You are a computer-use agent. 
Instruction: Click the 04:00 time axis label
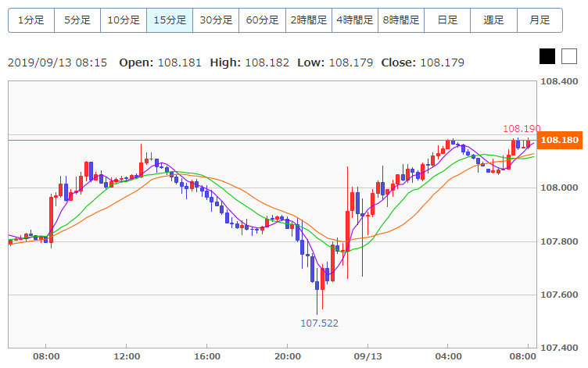tap(448, 356)
